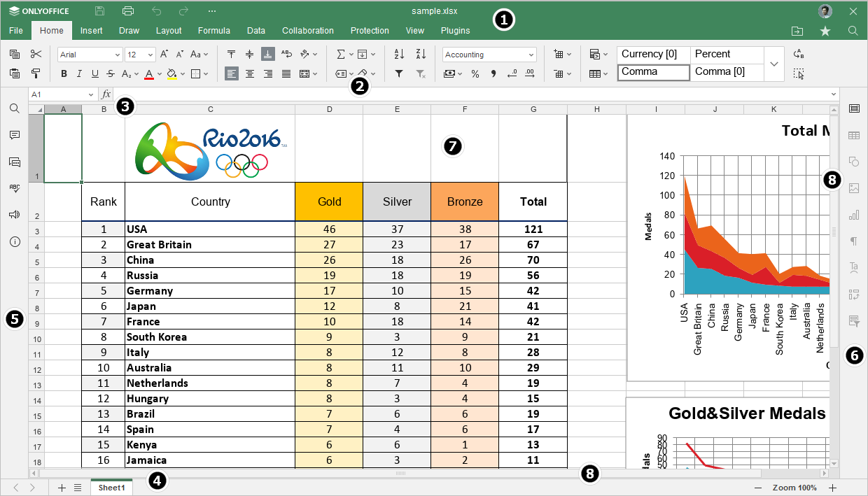This screenshot has width=868, height=496.
Task: Add a new worksheet with the plus button
Action: click(61, 488)
